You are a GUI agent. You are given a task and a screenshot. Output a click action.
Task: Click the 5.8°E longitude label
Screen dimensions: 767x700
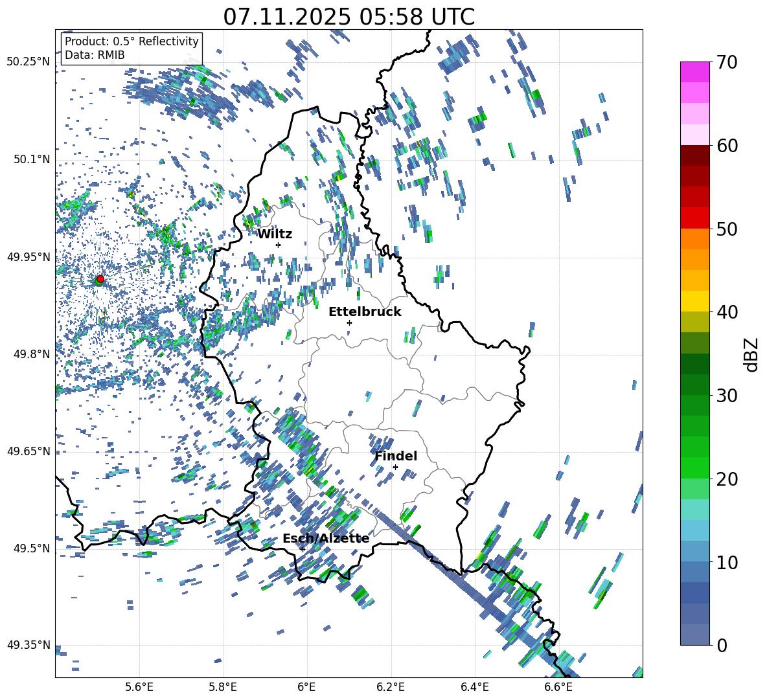coord(223,687)
